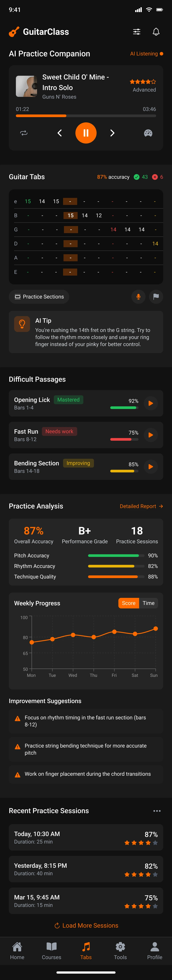Play the Fast Run passage
Image resolution: width=172 pixels, height=980 pixels.
click(151, 435)
